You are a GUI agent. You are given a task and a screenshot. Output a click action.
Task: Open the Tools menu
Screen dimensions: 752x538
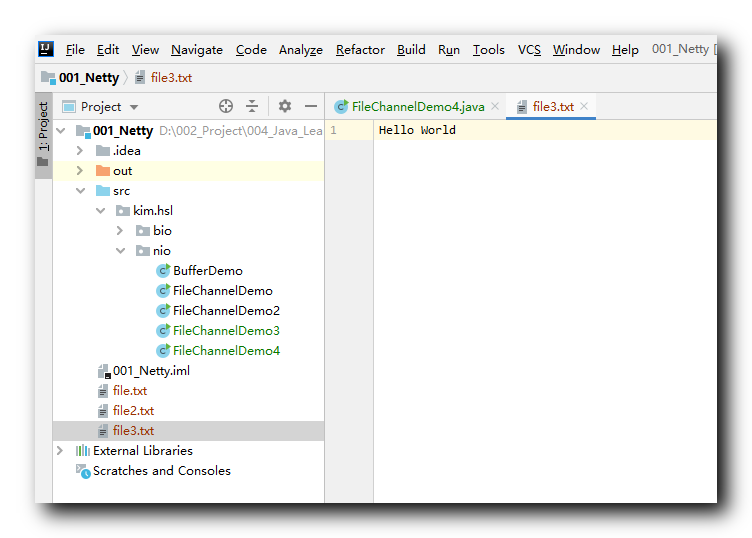click(x=489, y=50)
